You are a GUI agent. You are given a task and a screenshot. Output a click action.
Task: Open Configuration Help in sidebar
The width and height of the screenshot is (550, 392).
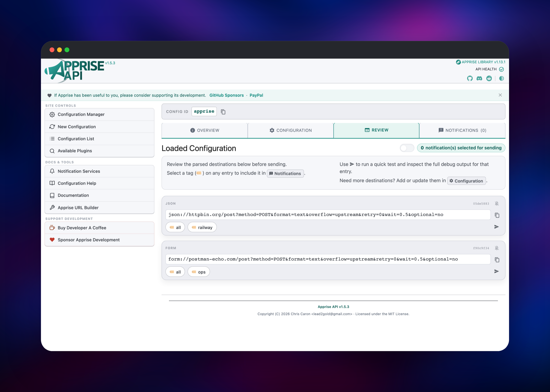(99, 183)
